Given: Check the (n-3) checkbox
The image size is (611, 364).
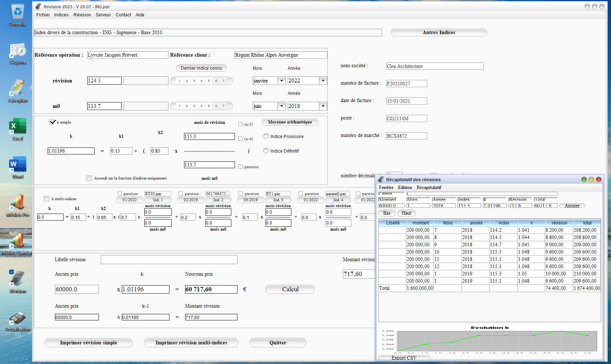Looking at the screenshot, I should (240, 124).
